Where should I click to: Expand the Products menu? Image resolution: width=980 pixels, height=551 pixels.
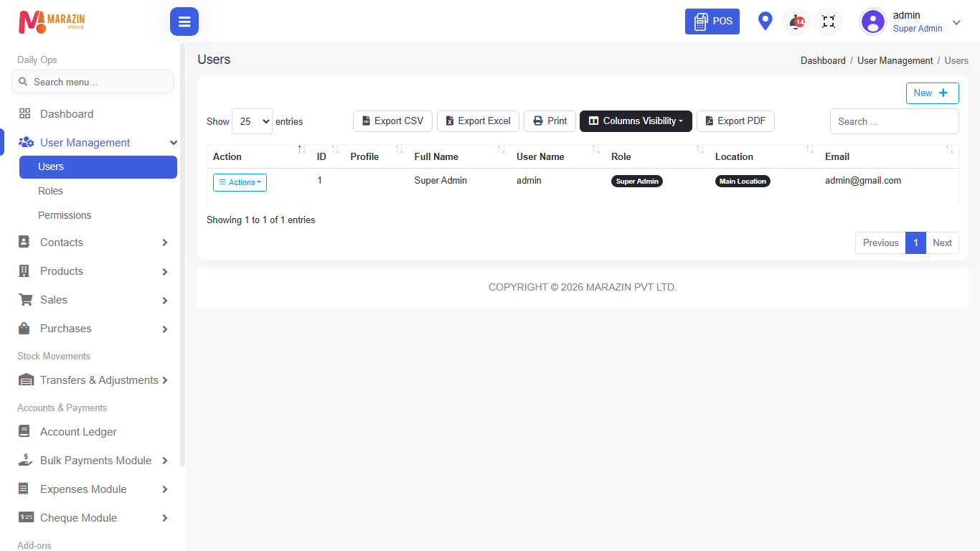(93, 271)
